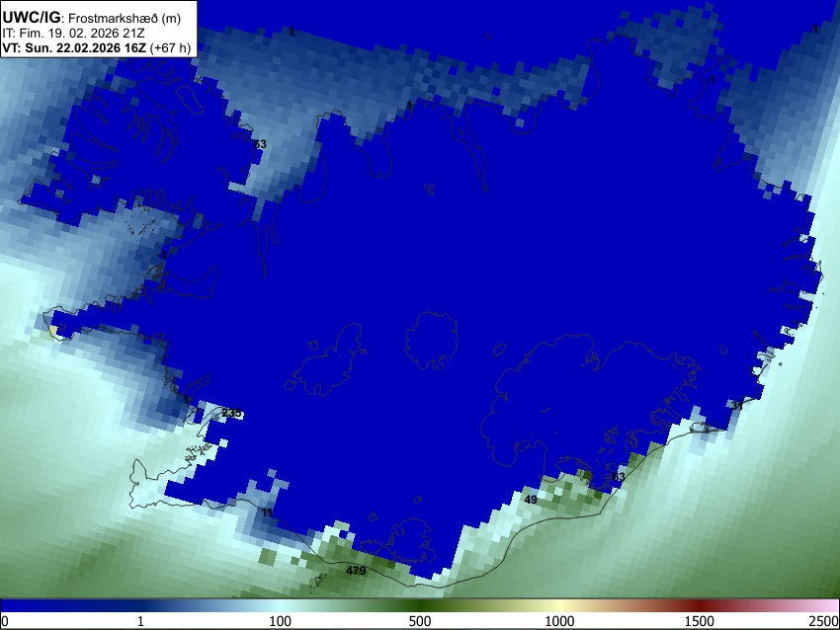Click the "11" value on the map
This screenshot has height=630, width=840.
267,512
